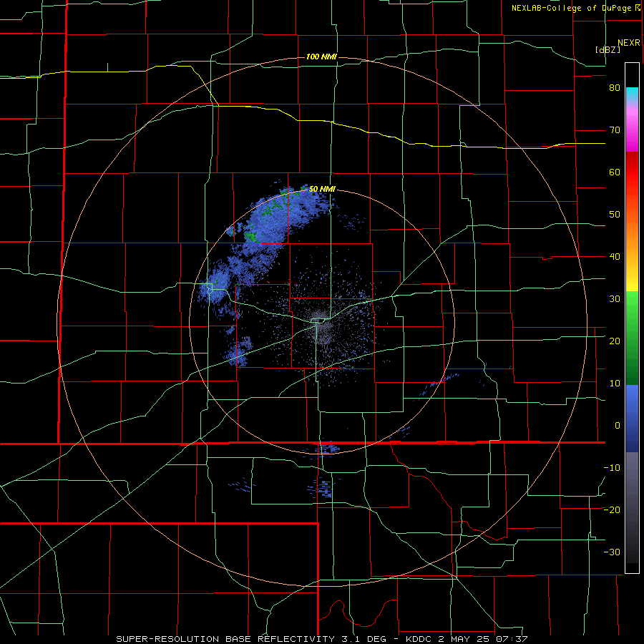Screen dimensions: 644x644
Task: Click the green segment of the color bar
Action: 632,338
